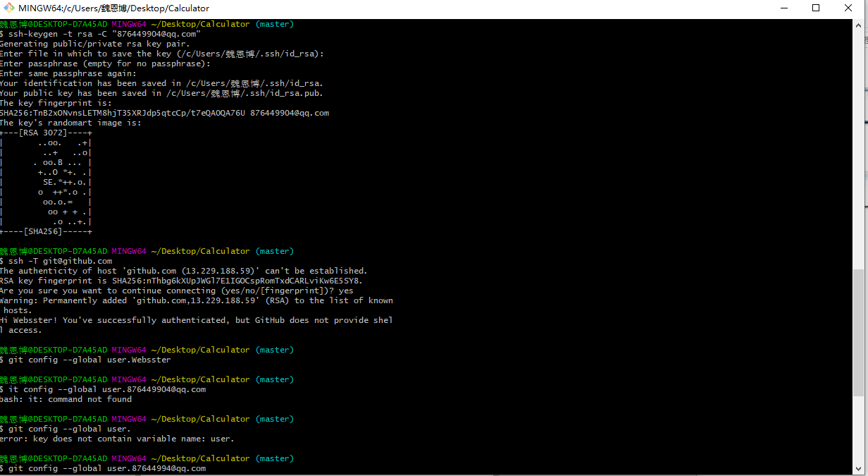Click the '[SHA256]' randomart footer
The height and width of the screenshot is (476, 868).
pyautogui.click(x=46, y=231)
